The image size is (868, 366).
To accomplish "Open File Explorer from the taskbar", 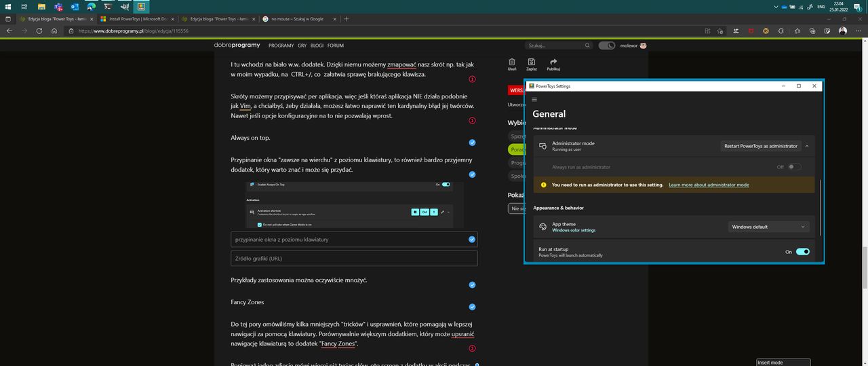I will (41, 7).
